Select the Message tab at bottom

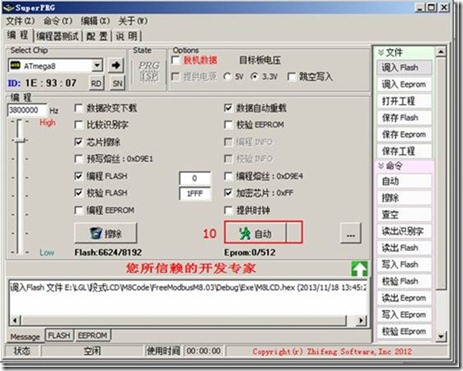25,337
